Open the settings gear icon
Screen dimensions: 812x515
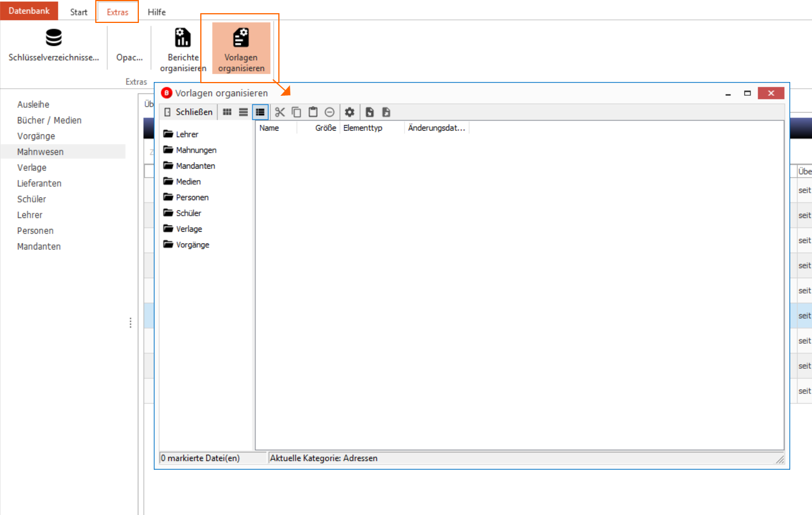coord(349,112)
